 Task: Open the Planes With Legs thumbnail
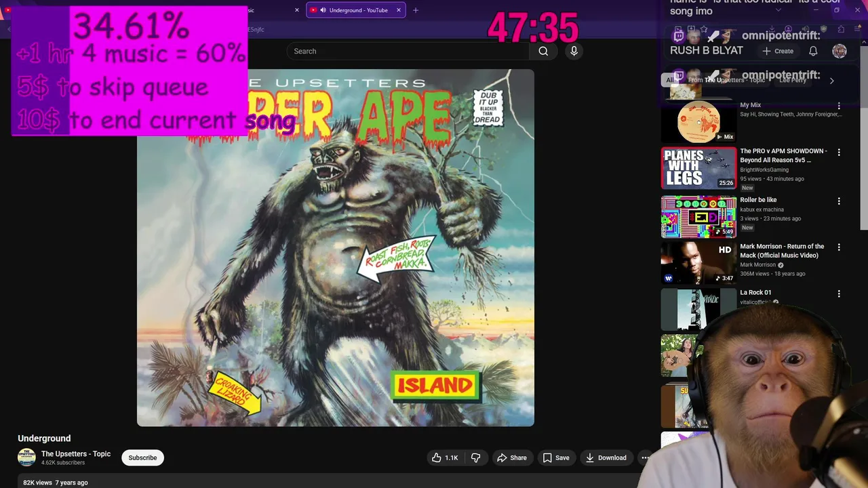click(x=698, y=168)
